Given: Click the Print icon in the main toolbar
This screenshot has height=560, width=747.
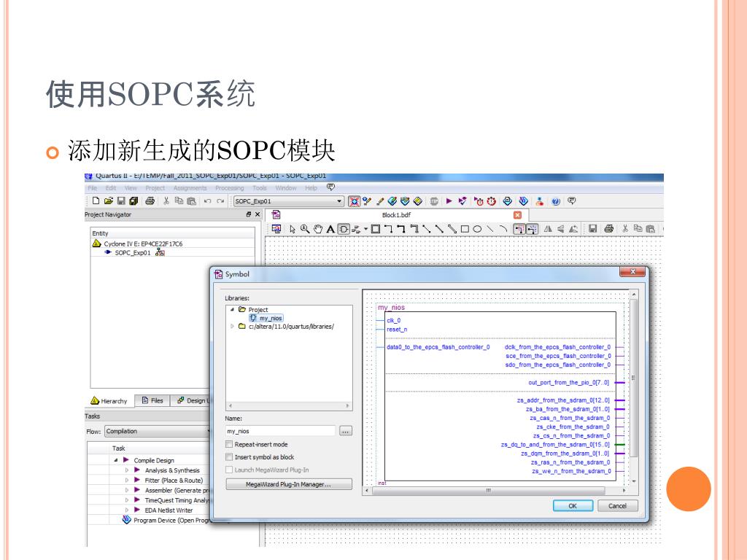Looking at the screenshot, I should point(150,201).
